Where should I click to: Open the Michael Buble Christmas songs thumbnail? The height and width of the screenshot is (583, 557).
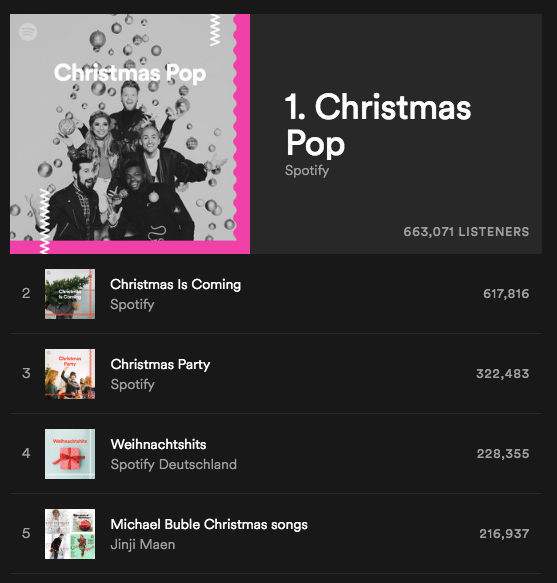click(70, 534)
